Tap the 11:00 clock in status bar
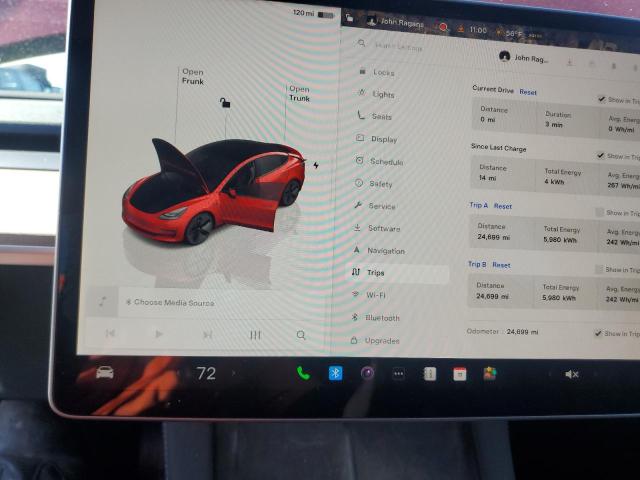The image size is (640, 480). 478,30
